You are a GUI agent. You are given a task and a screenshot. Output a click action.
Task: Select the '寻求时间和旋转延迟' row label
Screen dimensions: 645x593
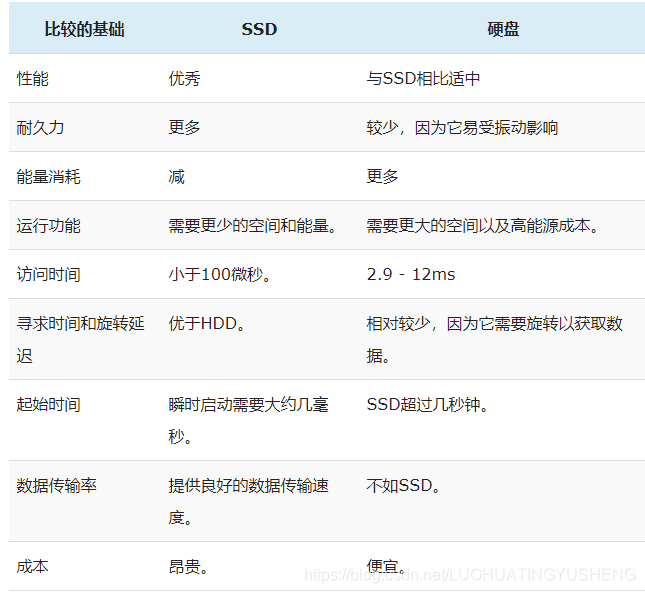click(x=81, y=339)
